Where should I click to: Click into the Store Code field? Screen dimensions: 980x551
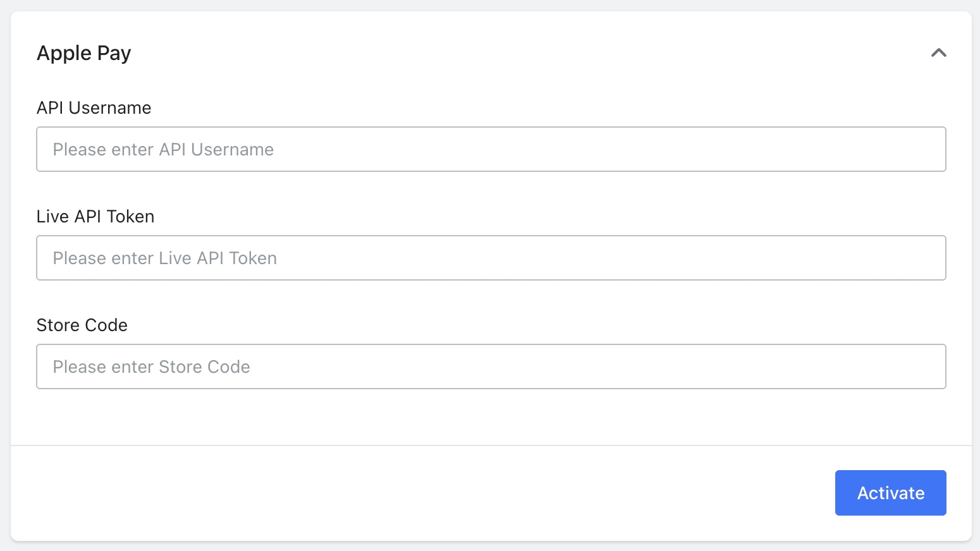click(x=491, y=366)
